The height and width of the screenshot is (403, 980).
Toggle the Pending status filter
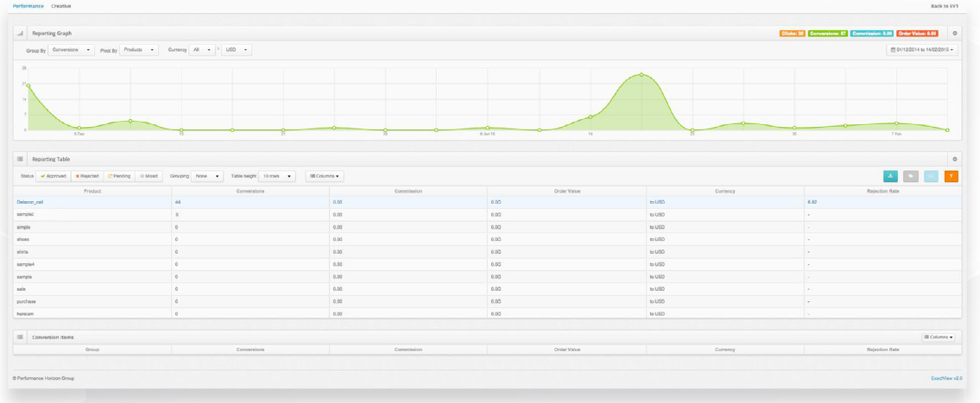pos(118,176)
